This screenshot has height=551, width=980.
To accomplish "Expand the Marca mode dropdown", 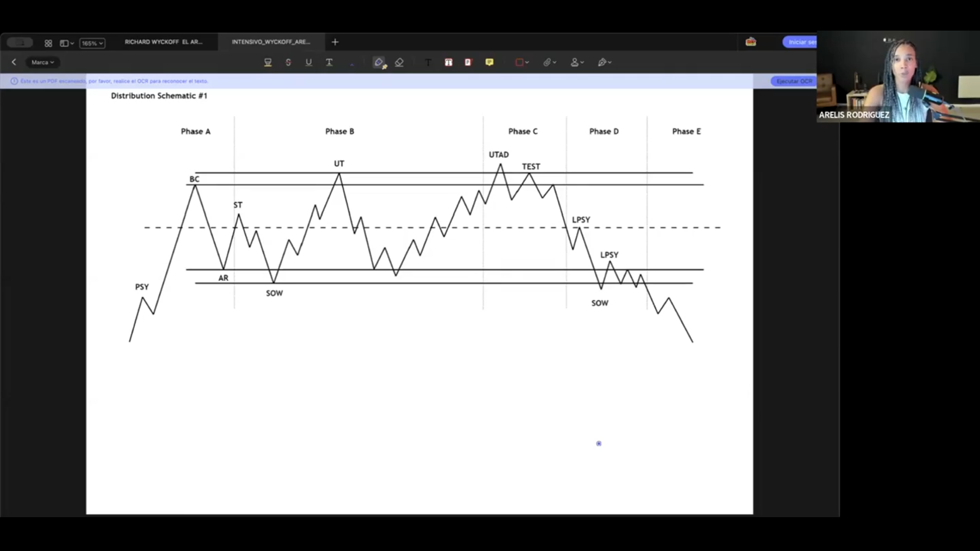I will click(x=42, y=62).
